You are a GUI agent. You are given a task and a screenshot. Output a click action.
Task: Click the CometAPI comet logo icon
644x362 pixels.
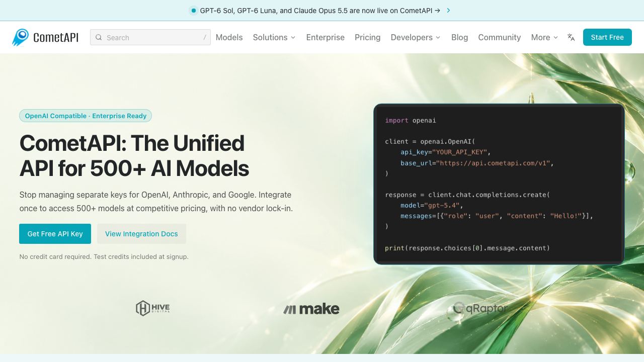pos(21,37)
